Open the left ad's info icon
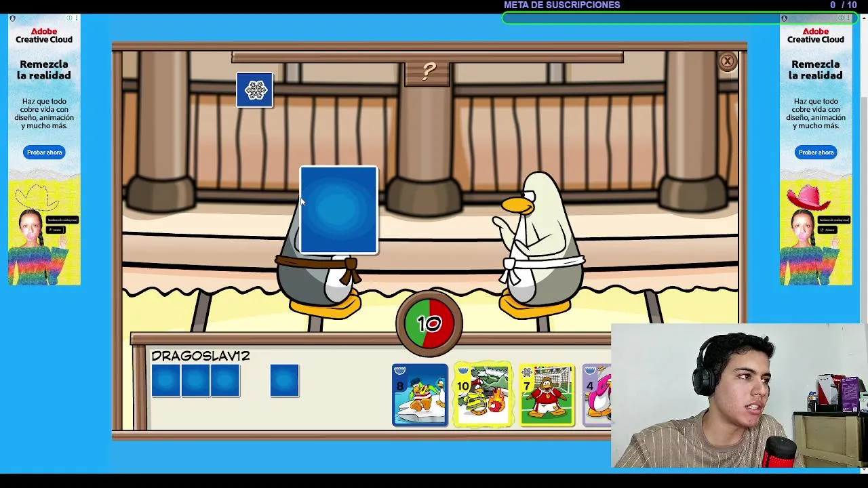Viewport: 868px width, 488px height. [70, 18]
